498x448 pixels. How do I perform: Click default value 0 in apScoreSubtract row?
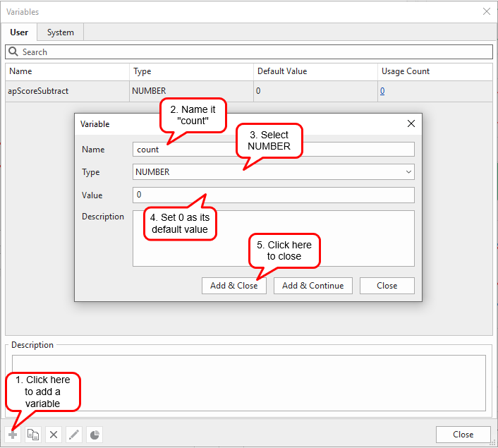click(316, 91)
